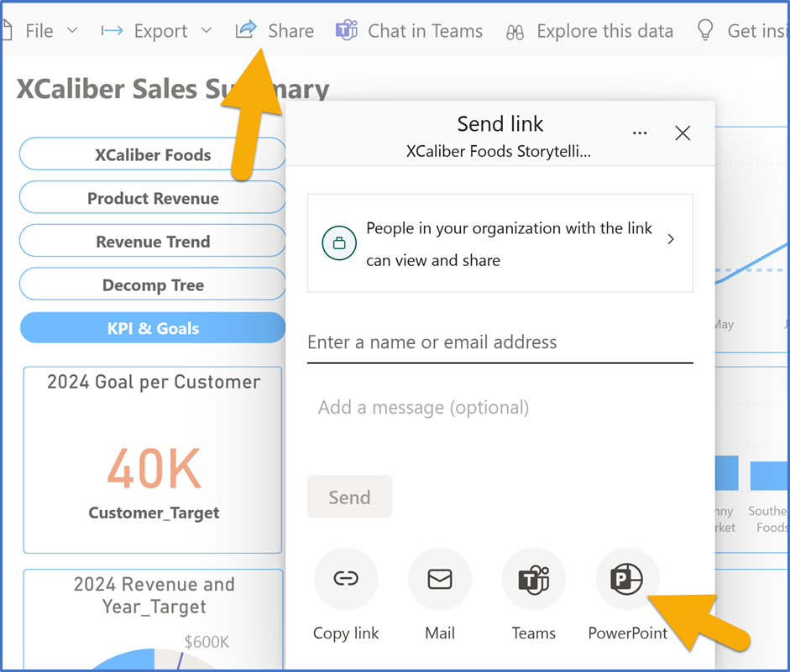Share to Teams icon in dialog
The width and height of the screenshot is (790, 672).
(x=534, y=578)
